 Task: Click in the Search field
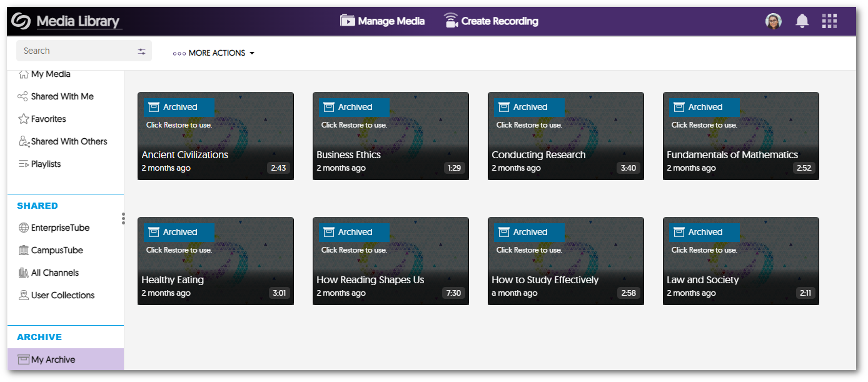(x=75, y=51)
